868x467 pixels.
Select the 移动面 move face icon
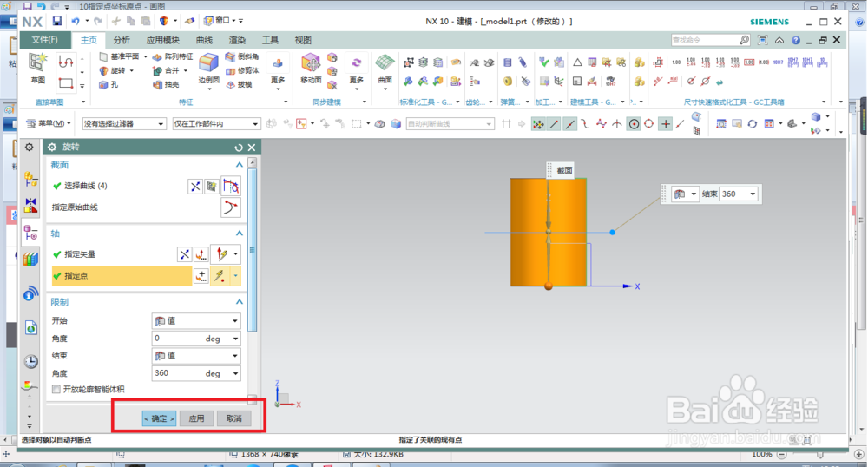[x=311, y=63]
